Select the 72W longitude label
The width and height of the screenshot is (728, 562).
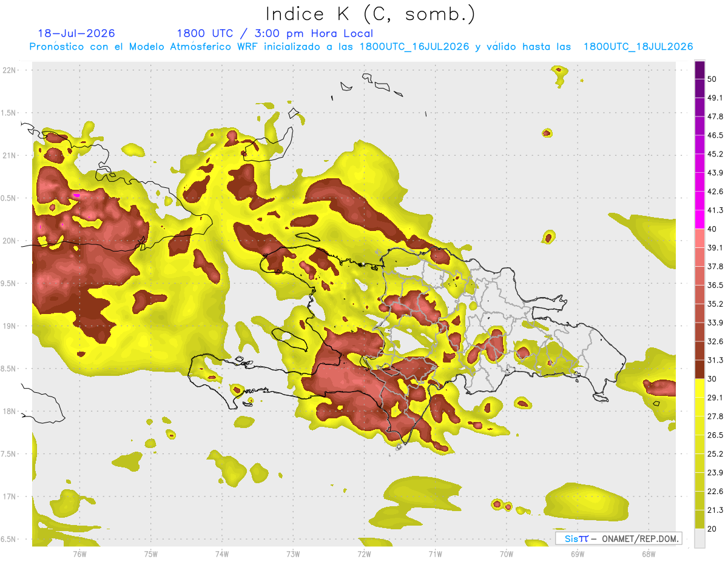coord(364,554)
